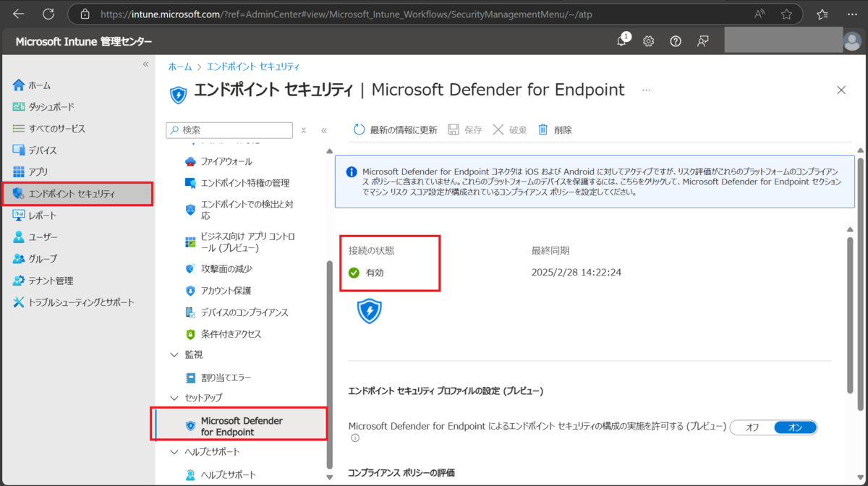This screenshot has width=868, height=486.
Task: Click the last sync timestamp 2025/2/28 14:22:24
Action: click(576, 273)
